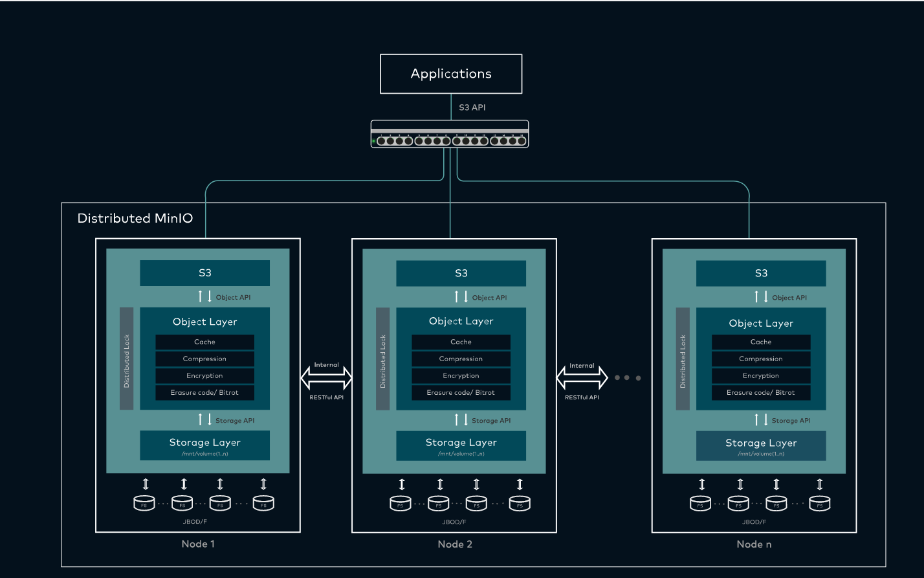Click the JBOD/F label under Node 2 disks
This screenshot has height=578, width=924.
[x=454, y=522]
